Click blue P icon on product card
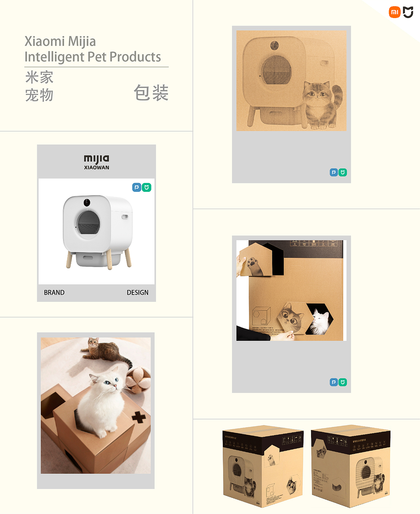This screenshot has width=420, height=514. [137, 187]
